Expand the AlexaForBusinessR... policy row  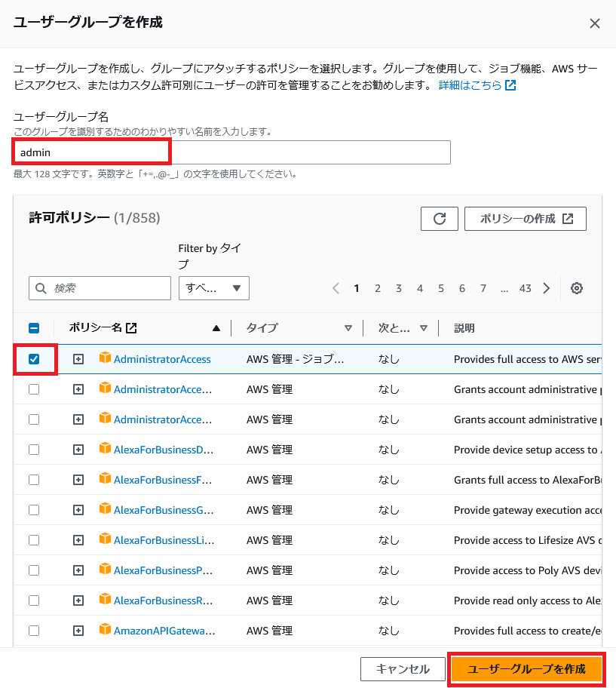click(x=78, y=600)
